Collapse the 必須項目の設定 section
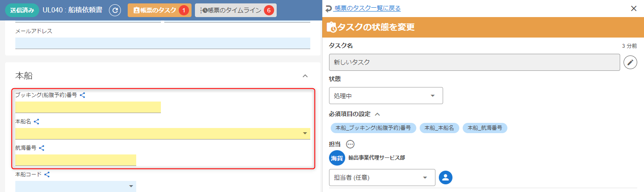Image resolution: width=644 pixels, height=192 pixels. click(377, 114)
